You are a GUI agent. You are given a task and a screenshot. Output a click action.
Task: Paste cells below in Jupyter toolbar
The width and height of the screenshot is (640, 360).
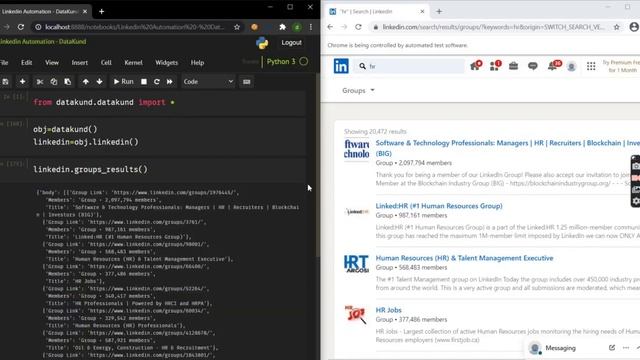tap(67, 82)
